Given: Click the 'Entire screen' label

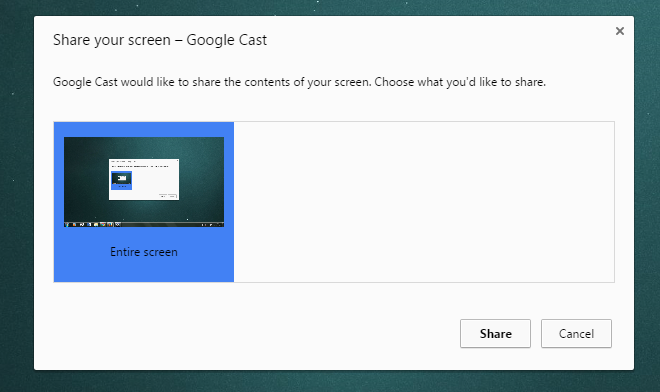Looking at the screenshot, I should 144,252.
